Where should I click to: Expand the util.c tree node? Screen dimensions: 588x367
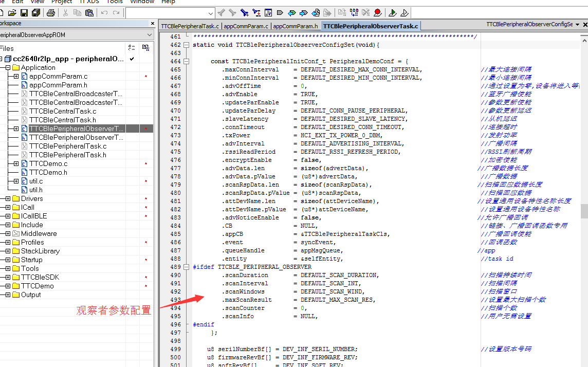tap(16, 181)
